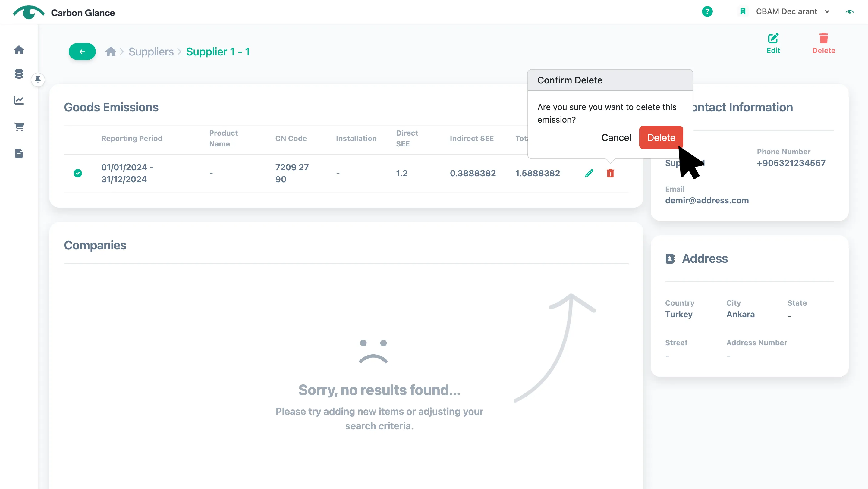Click the pencil edit icon in the emission row
The width and height of the screenshot is (868, 489).
[x=589, y=174]
